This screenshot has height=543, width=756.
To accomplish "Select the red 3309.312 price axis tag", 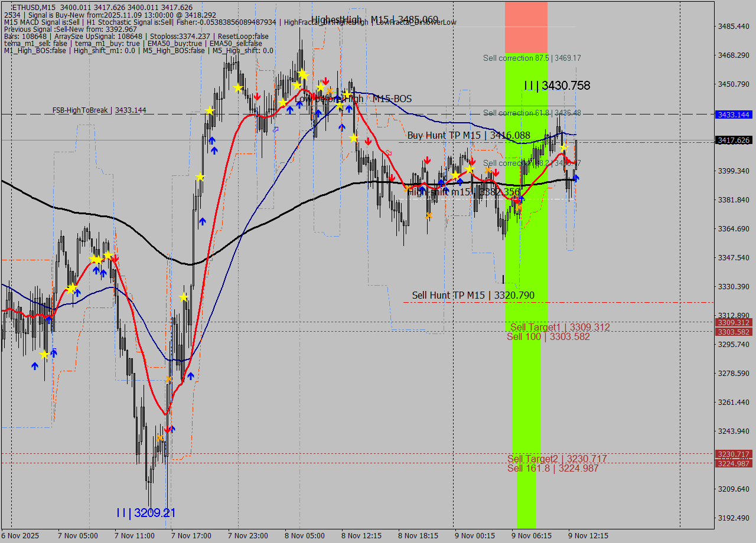I will pyautogui.click(x=733, y=322).
